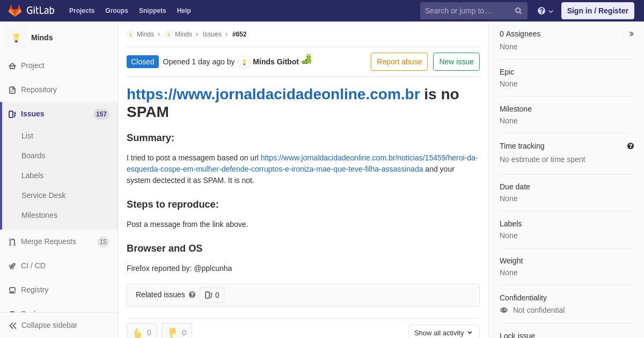Click the Due date heading
Screen dimensions: 644x338
[x=515, y=187]
